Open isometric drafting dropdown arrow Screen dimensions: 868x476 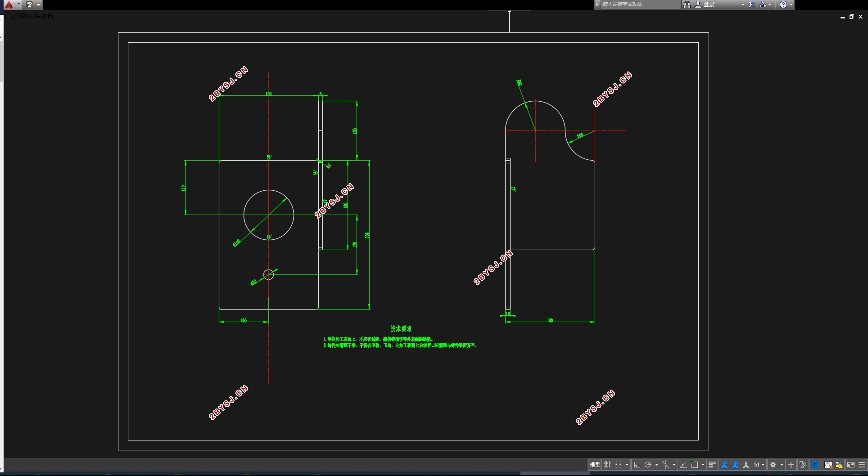coord(674,465)
